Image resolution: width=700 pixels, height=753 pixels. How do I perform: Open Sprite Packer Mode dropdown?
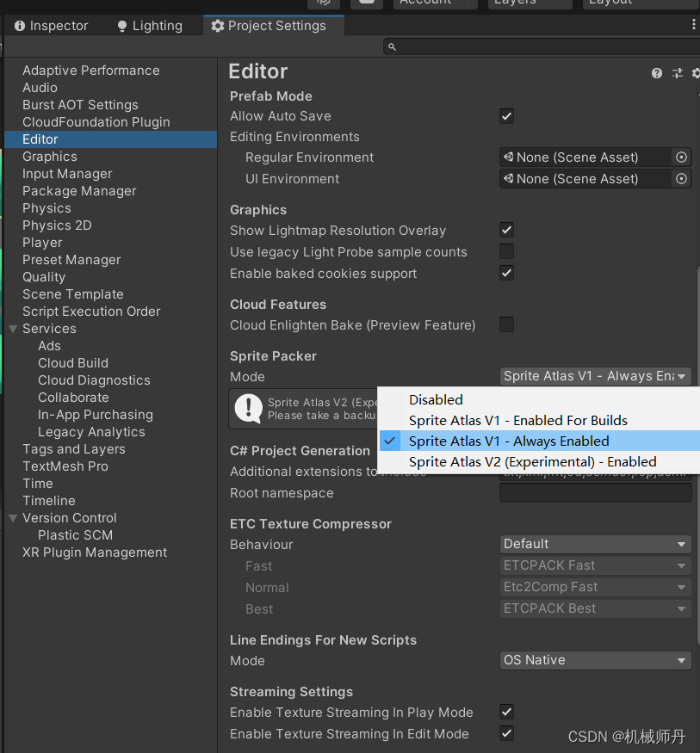click(595, 376)
